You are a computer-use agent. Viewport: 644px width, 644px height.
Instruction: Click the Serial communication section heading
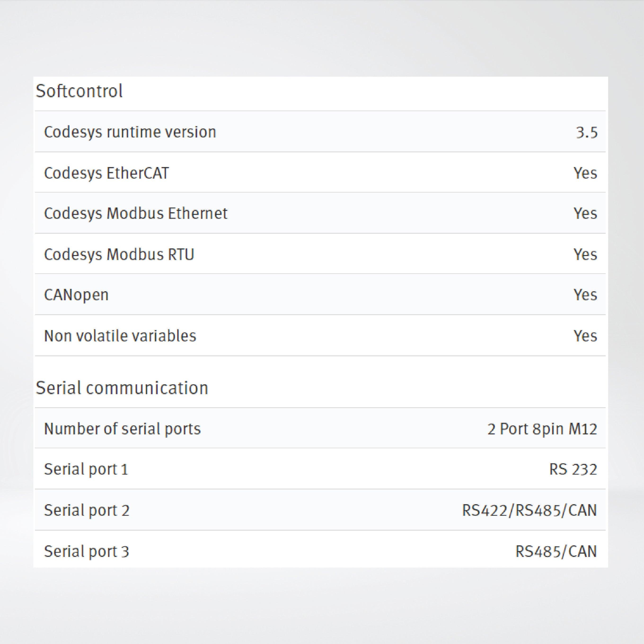tap(122, 388)
